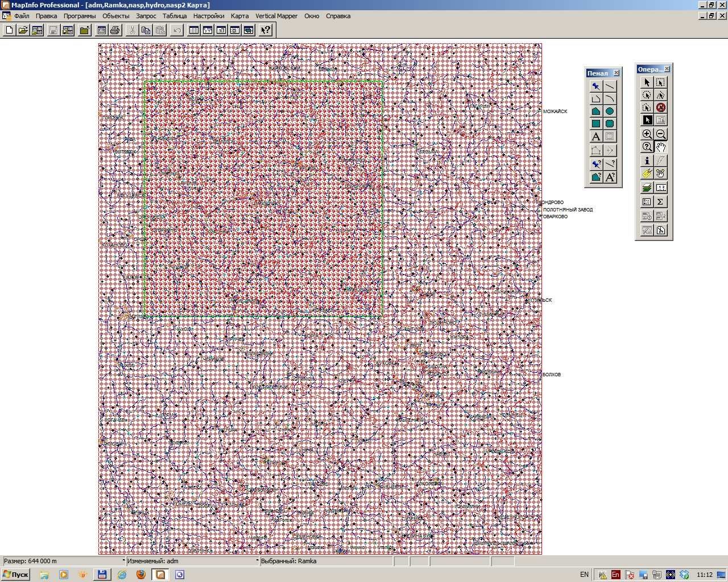Viewport: 728px width, 582px height.
Task: Click the Close Table folder icon
Action: [x=84, y=30]
